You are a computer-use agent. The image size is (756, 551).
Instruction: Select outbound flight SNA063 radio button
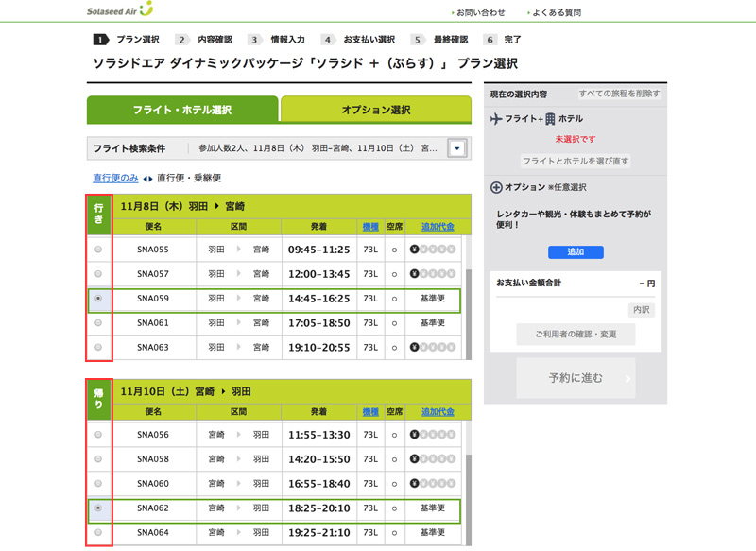point(98,347)
